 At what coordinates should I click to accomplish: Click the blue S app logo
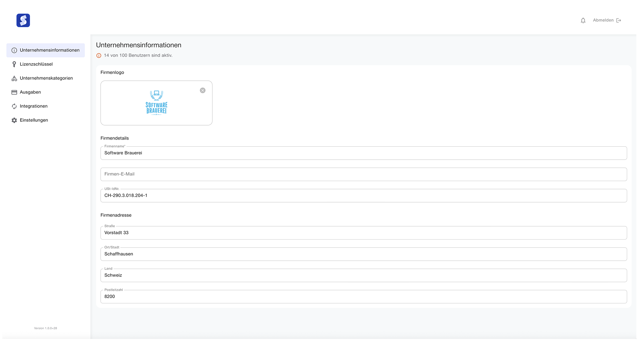[x=23, y=20]
